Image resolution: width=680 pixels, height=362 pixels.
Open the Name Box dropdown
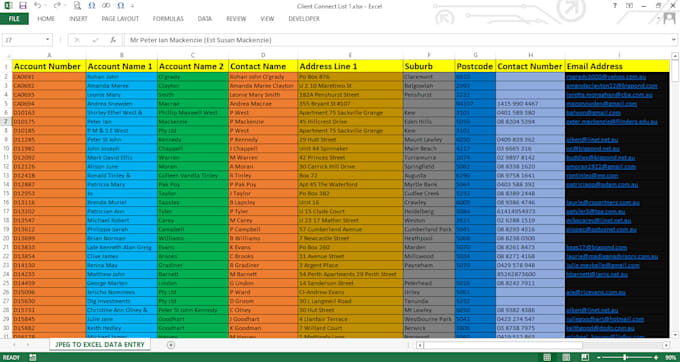[x=47, y=40]
